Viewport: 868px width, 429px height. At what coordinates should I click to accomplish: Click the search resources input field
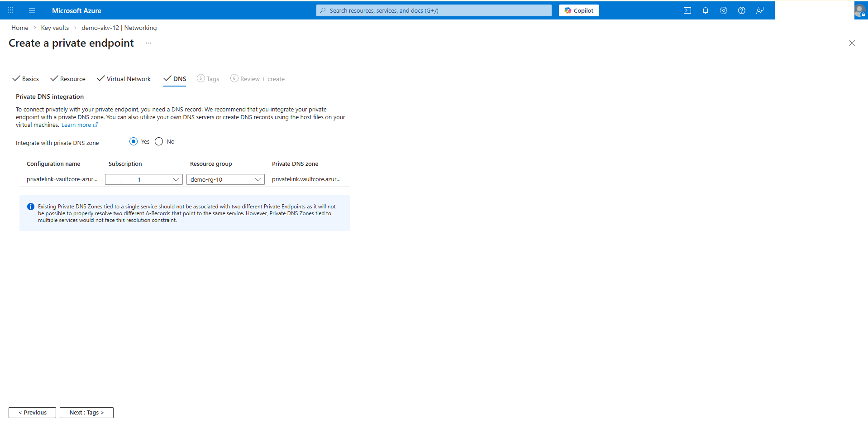[433, 10]
